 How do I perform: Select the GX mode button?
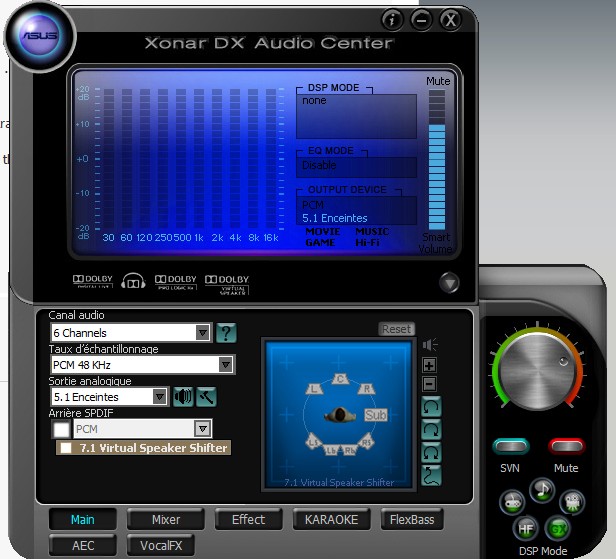point(557,529)
